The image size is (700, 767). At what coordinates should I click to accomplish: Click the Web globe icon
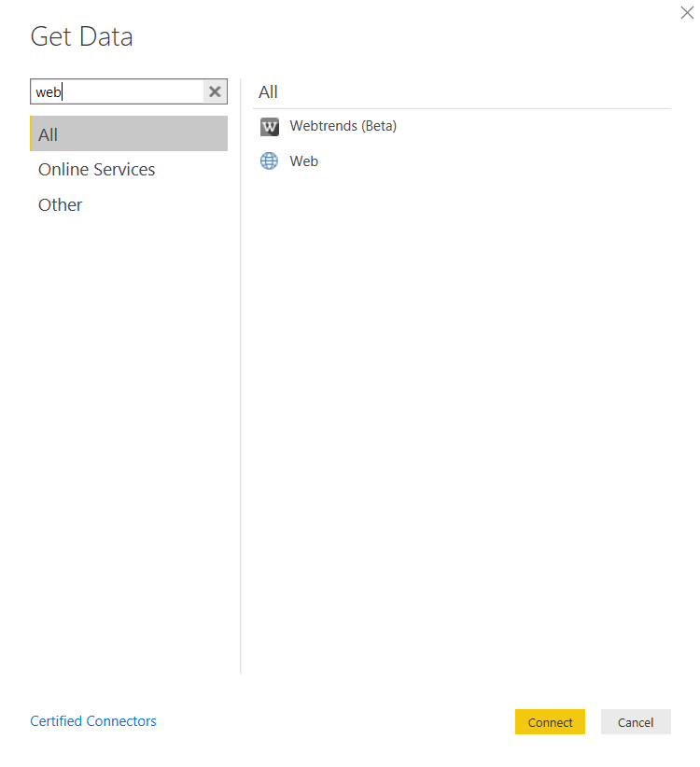pos(269,160)
